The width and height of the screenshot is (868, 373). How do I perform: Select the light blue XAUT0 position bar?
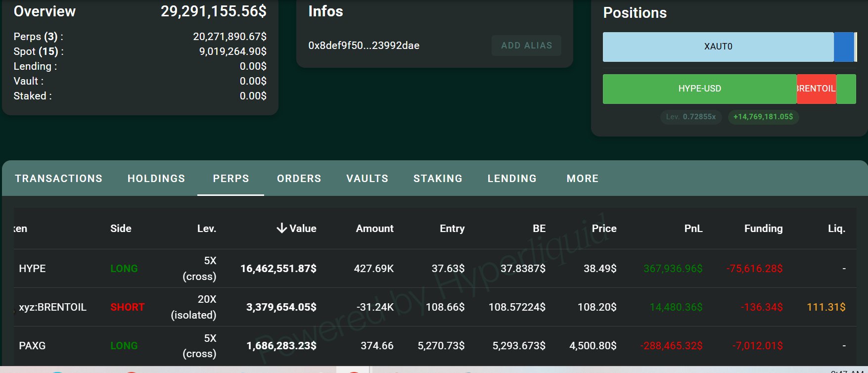coord(718,47)
